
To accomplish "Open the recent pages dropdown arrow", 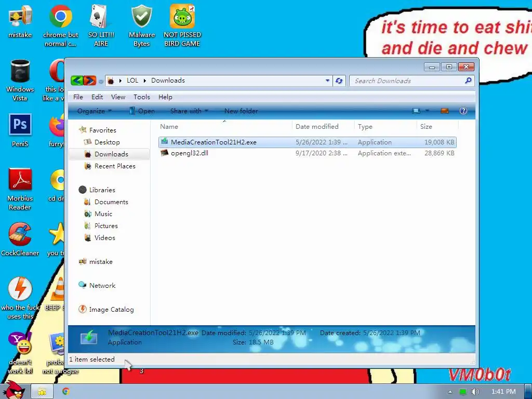I will (101, 81).
